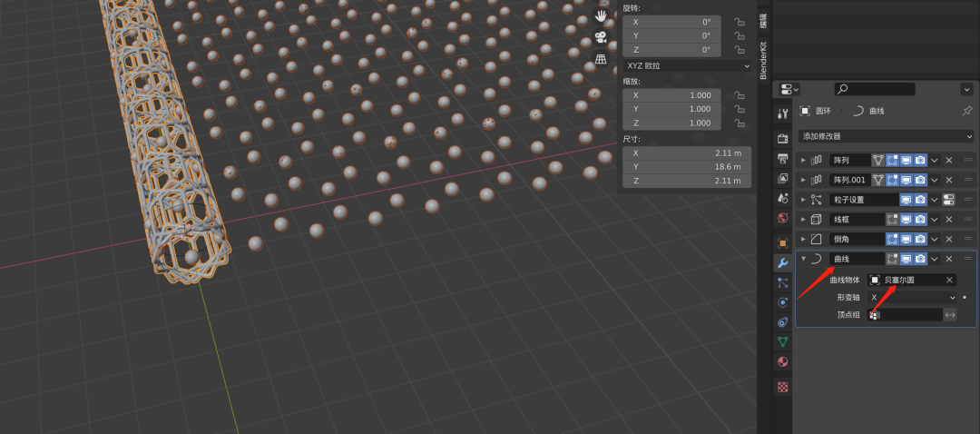Select the pan view hand gizmo
Screen dimensions: 980x434
[601, 16]
